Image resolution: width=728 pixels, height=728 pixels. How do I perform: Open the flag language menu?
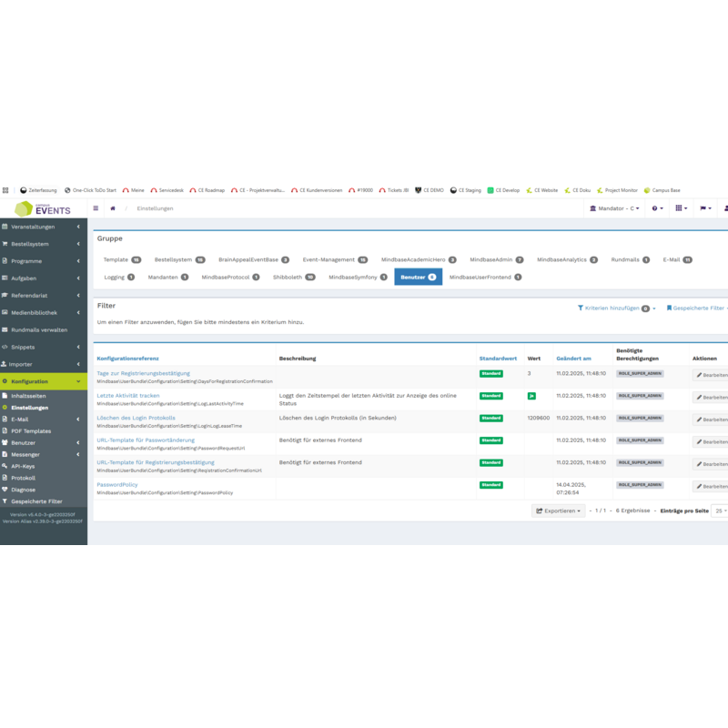point(705,208)
